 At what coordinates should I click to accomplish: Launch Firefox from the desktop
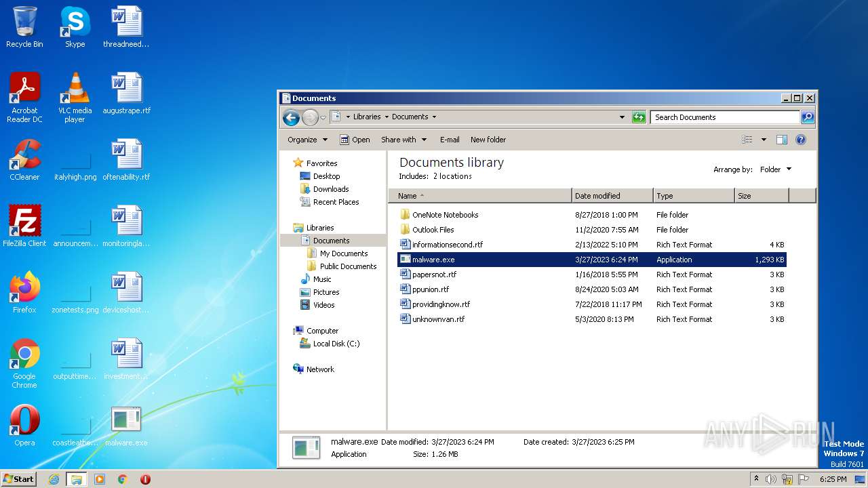point(24,293)
